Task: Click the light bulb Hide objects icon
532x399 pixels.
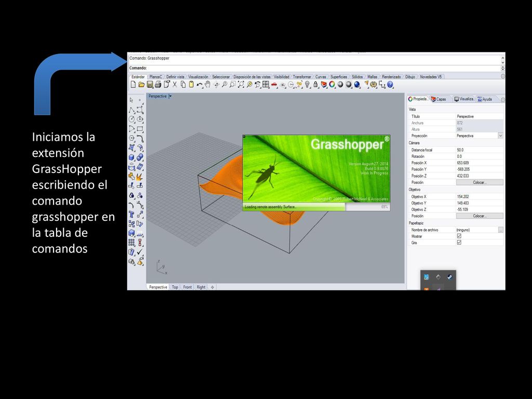Action: point(307,85)
